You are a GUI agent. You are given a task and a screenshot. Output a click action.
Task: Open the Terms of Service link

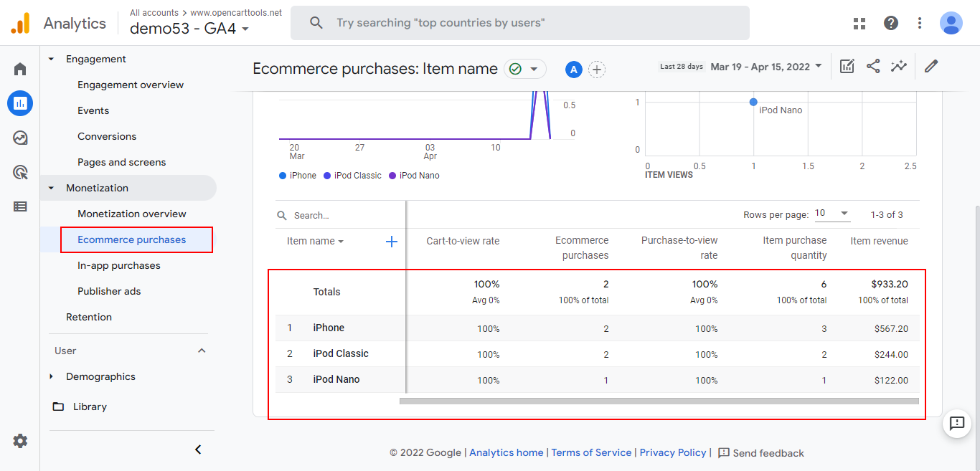coord(592,453)
